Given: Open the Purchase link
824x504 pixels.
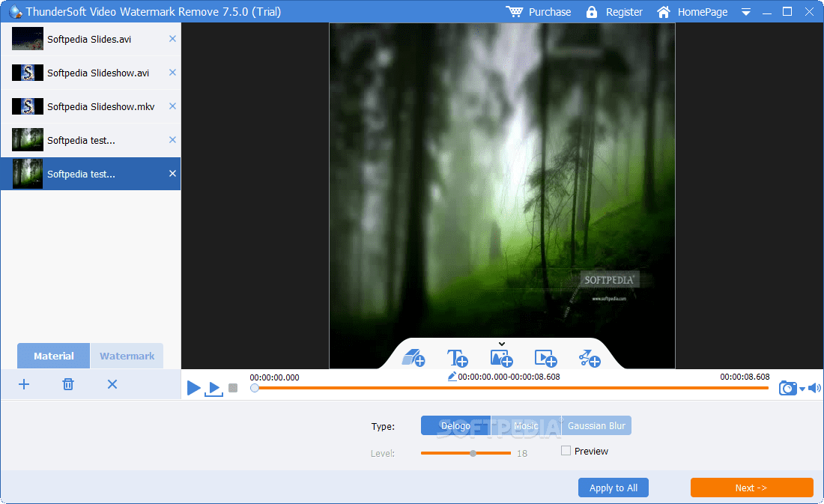Looking at the screenshot, I should click(550, 11).
